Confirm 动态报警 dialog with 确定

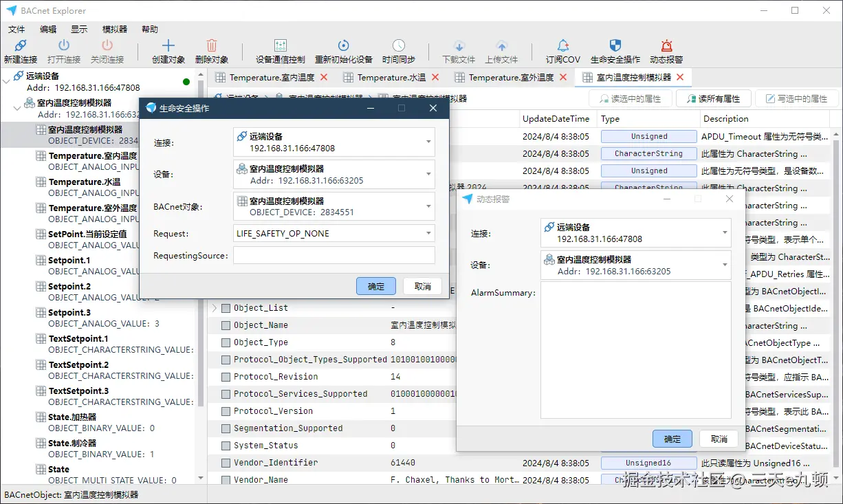point(672,439)
